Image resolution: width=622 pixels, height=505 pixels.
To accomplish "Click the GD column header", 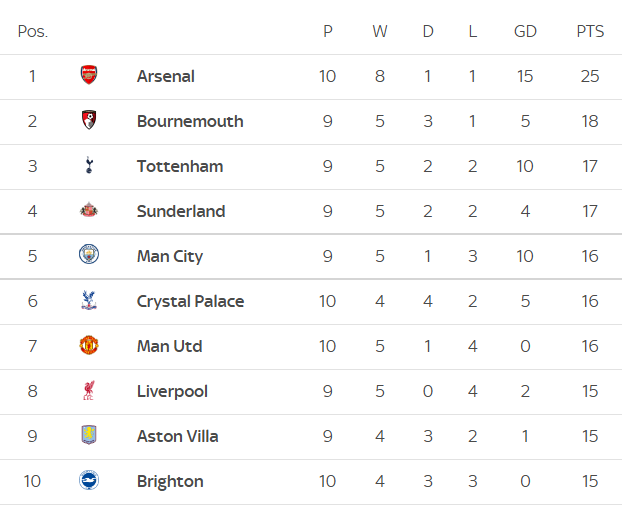I will tap(525, 31).
